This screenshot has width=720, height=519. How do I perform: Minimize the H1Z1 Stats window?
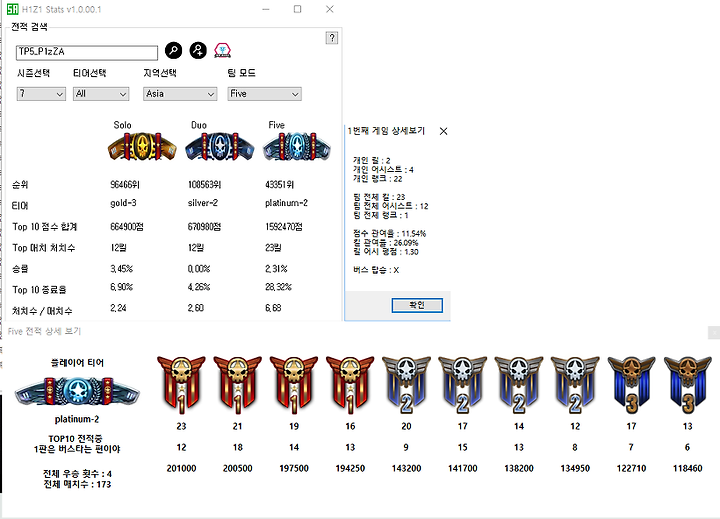tap(266, 9)
